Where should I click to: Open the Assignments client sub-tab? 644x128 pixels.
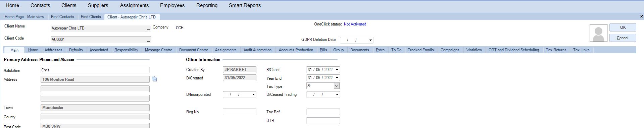pos(226,50)
